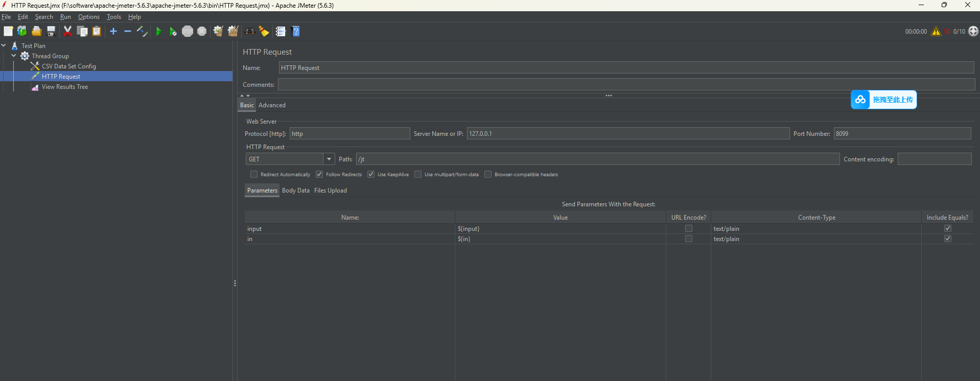980x381 pixels.
Task: Open the Tools menu
Action: click(x=114, y=17)
